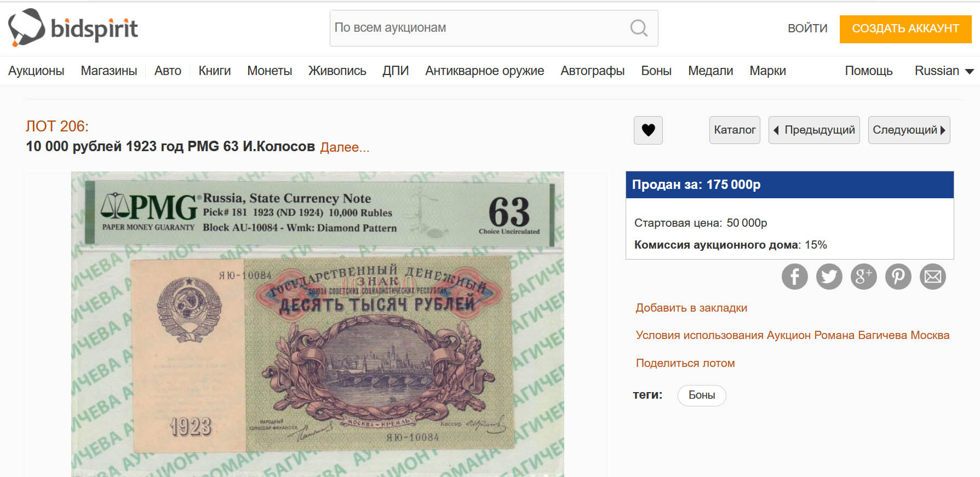Focus the auction search field
The height and width of the screenshot is (477, 980).
479,28
